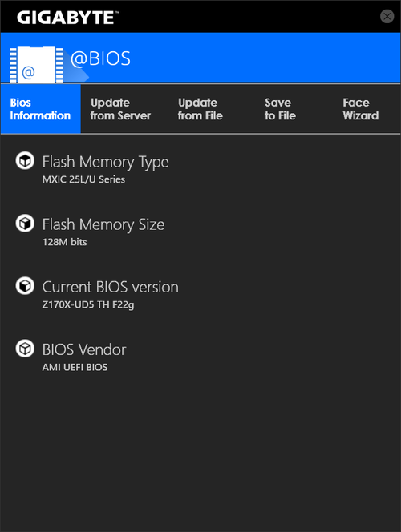
Task: Click the GIGABYTE logo
Action: 68,18
